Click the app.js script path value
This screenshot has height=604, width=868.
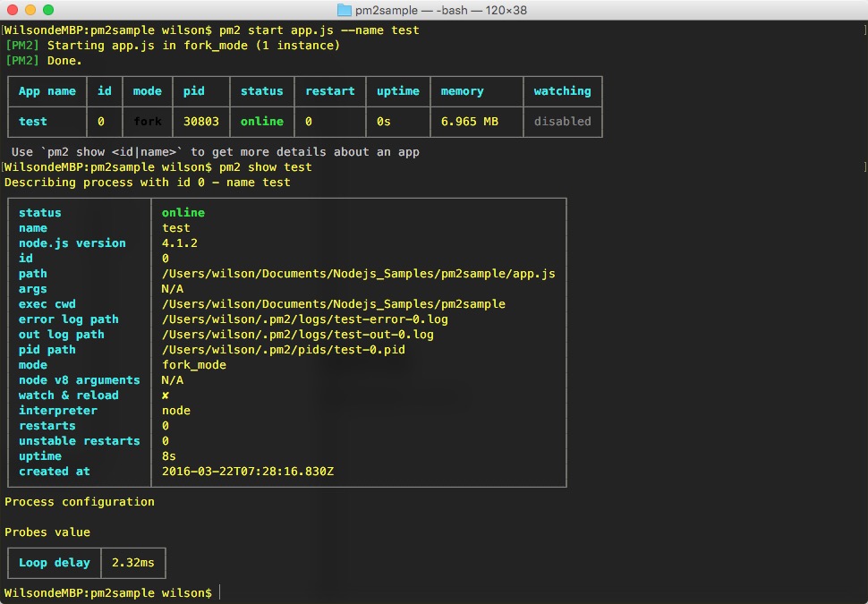[358, 274]
